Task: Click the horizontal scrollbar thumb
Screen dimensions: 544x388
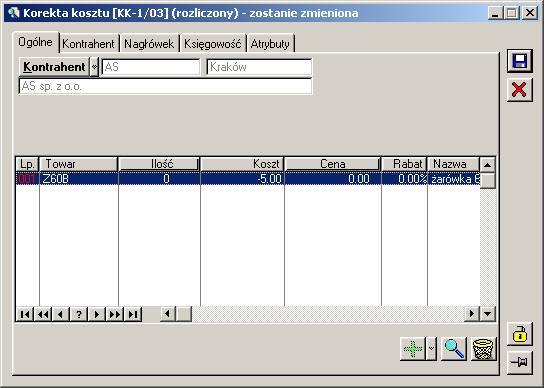Action: (184, 314)
